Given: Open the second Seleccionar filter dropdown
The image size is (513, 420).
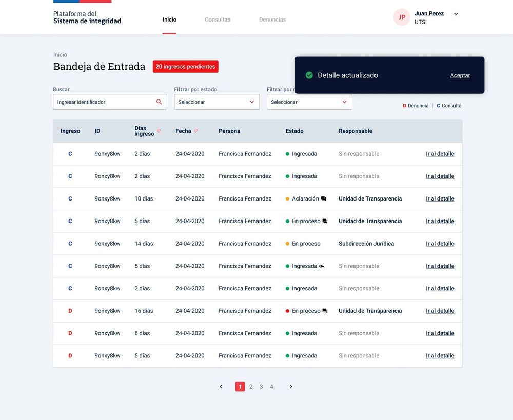Looking at the screenshot, I should (309, 102).
